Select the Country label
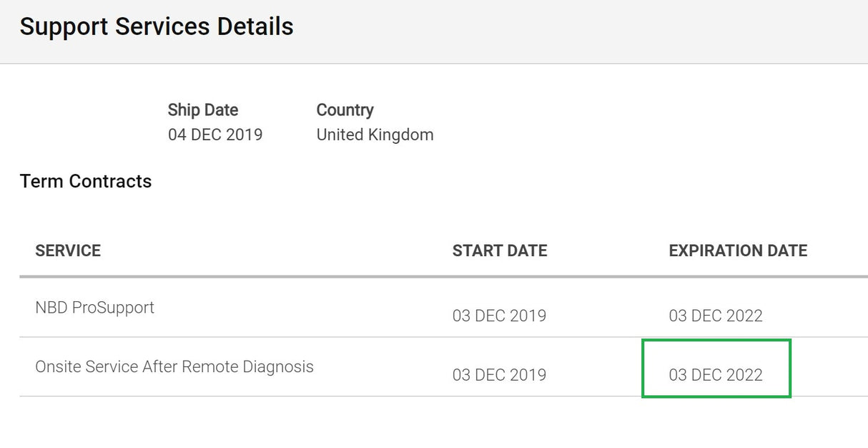This screenshot has width=868, height=448. coord(345,110)
